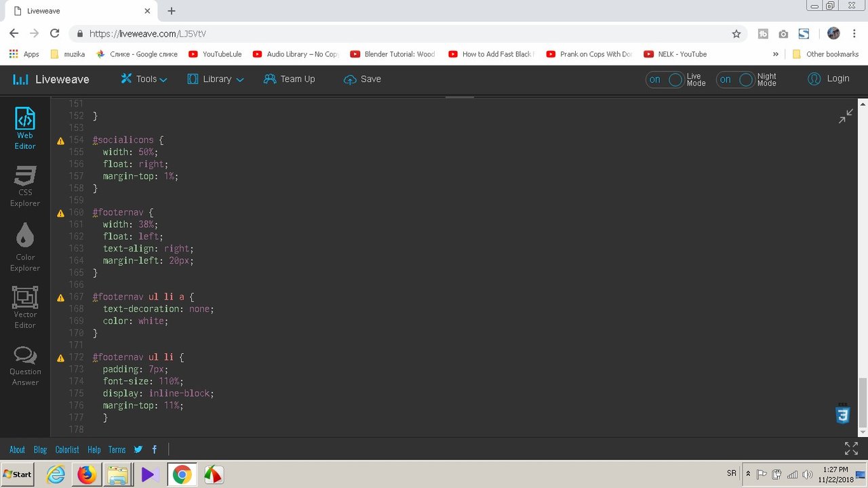
Task: Open the Twitter link in footer
Action: pos(138,449)
